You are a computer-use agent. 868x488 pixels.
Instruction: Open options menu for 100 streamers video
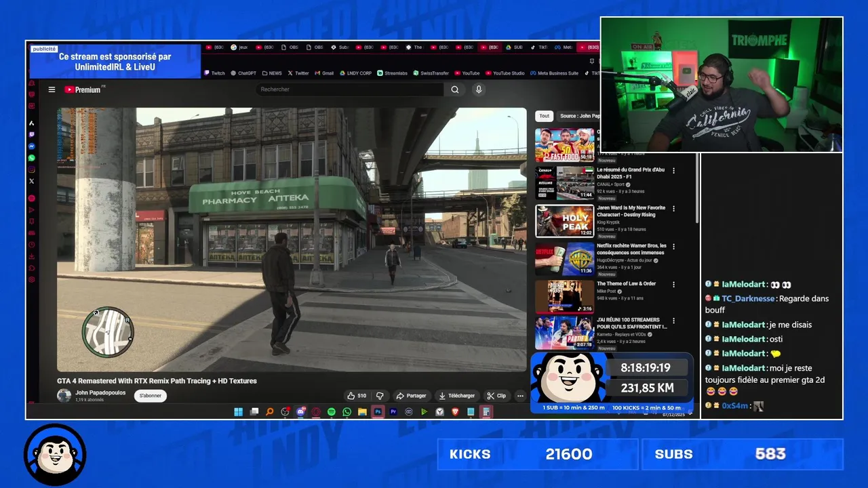click(673, 321)
